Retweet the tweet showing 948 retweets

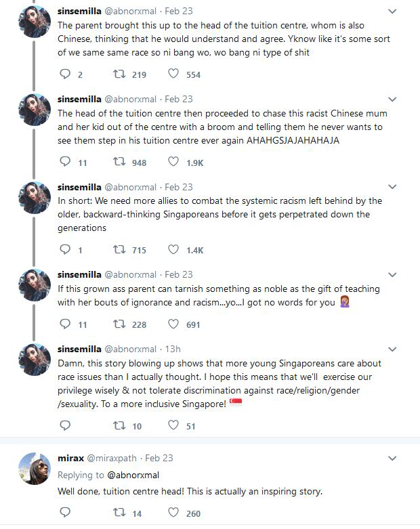click(119, 162)
